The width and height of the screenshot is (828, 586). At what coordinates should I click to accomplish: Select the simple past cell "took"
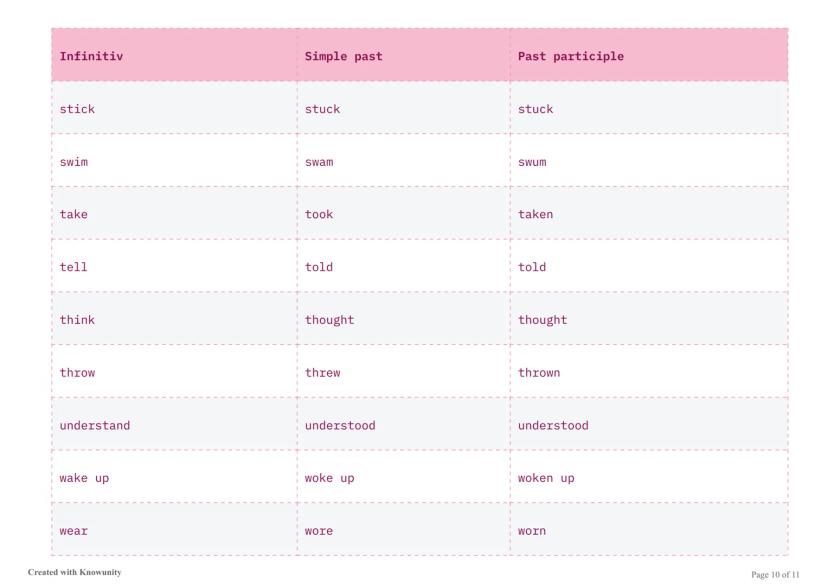point(319,214)
